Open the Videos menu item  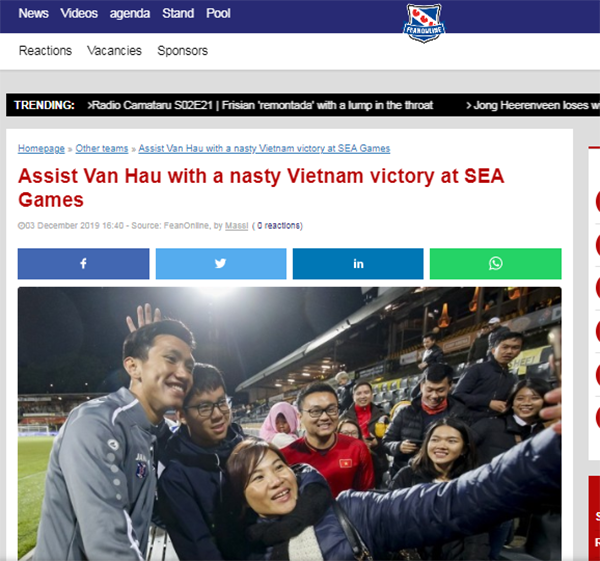click(x=79, y=13)
